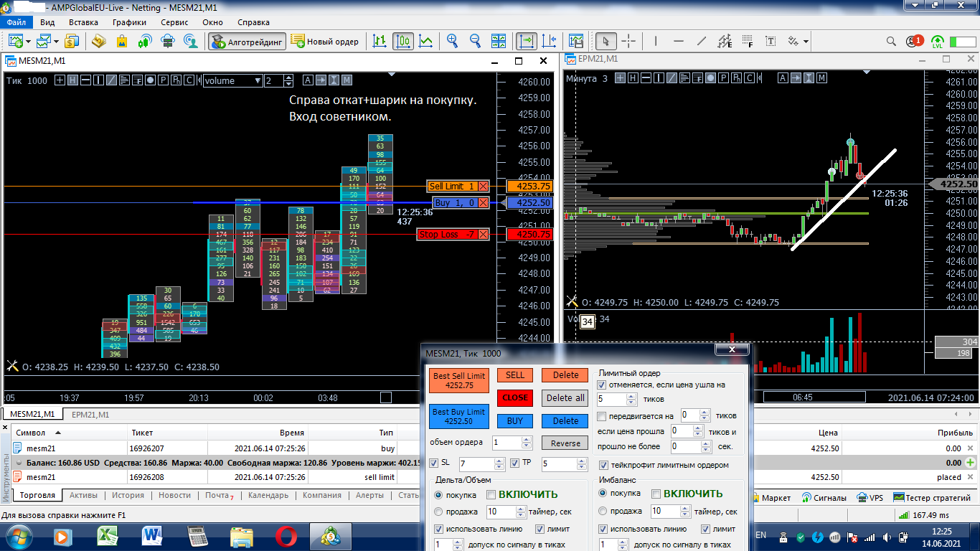Open the Вставка menu

coord(83,22)
